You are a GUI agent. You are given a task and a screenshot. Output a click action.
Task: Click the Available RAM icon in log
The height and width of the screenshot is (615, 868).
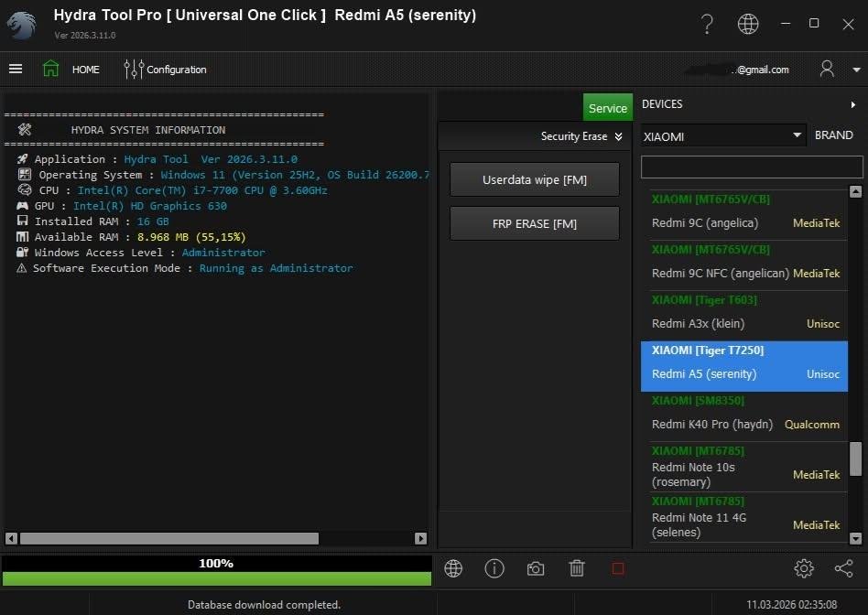coord(22,236)
